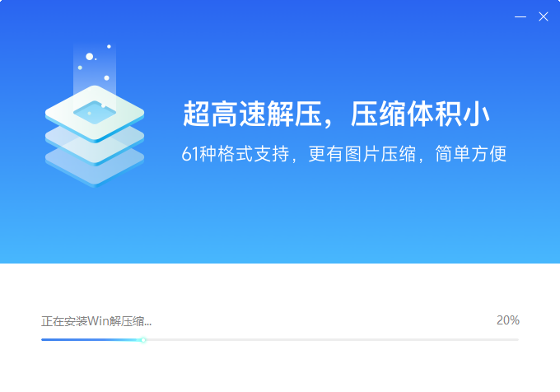The width and height of the screenshot is (560, 392).
Task: Click the 20% progress percentage label
Action: [x=508, y=320]
